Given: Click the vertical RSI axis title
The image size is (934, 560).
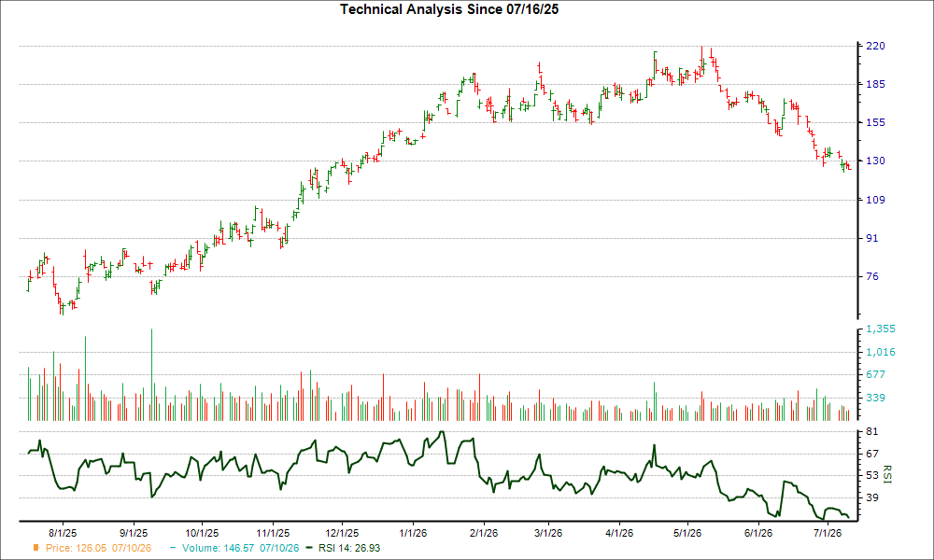Looking at the screenshot, I should click(x=886, y=475).
